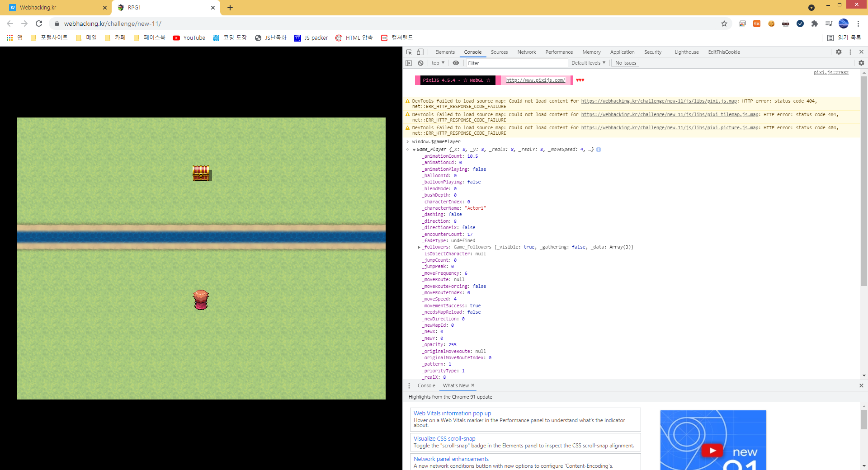This screenshot has width=868, height=470.
Task: Switch to the Network panel
Action: click(x=527, y=52)
